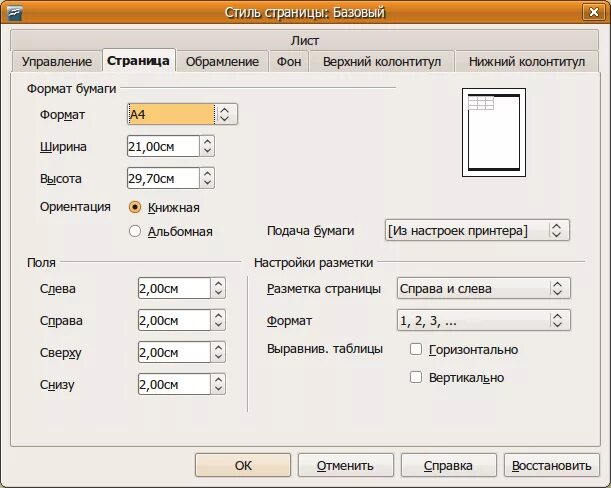Select Книжная orientation radio button
This screenshot has height=488, width=611.
[x=135, y=207]
